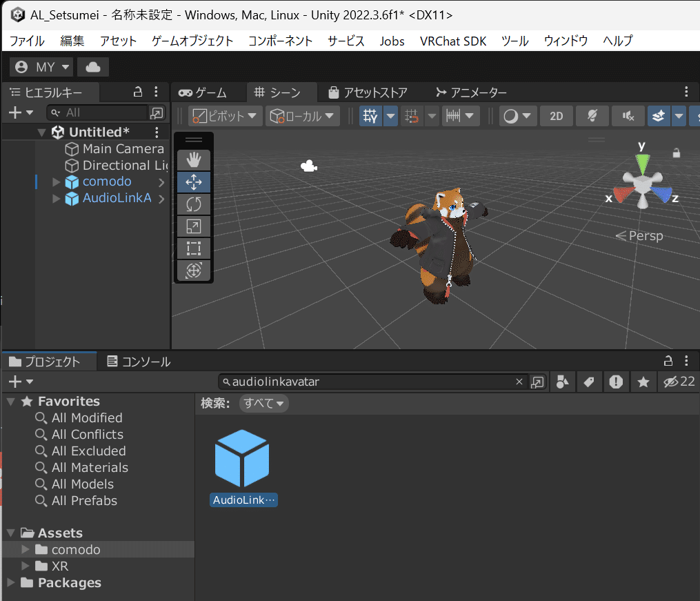Screen dimensions: 700x601
Task: Open Hierarchy create (+) menu
Action: (x=21, y=112)
